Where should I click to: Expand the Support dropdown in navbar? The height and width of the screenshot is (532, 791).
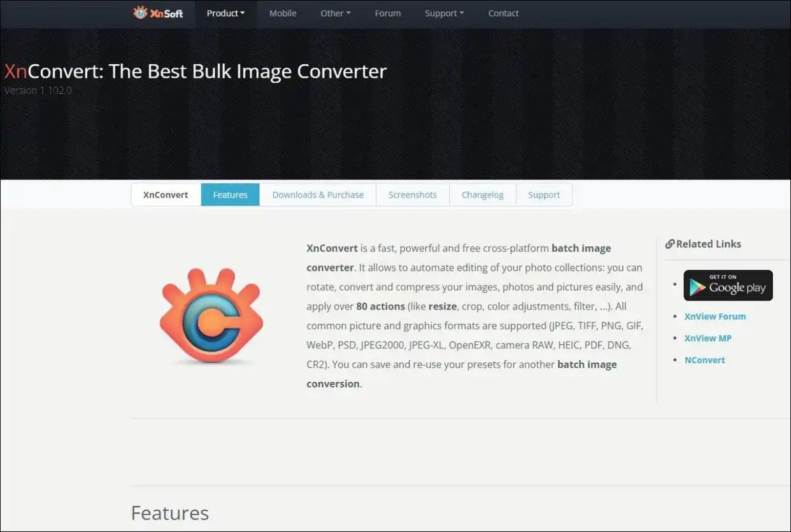(x=445, y=13)
